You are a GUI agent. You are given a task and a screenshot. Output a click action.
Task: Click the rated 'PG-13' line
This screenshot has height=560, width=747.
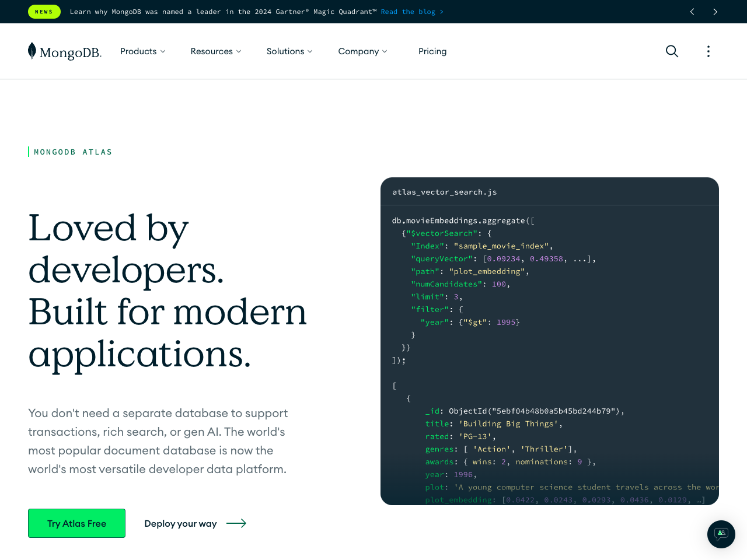pyautogui.click(x=460, y=436)
